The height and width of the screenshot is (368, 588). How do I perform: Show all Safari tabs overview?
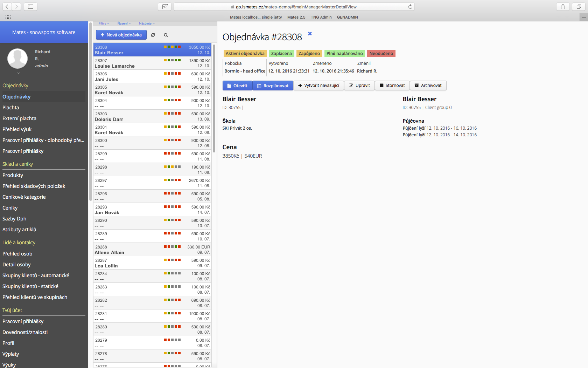(x=579, y=7)
